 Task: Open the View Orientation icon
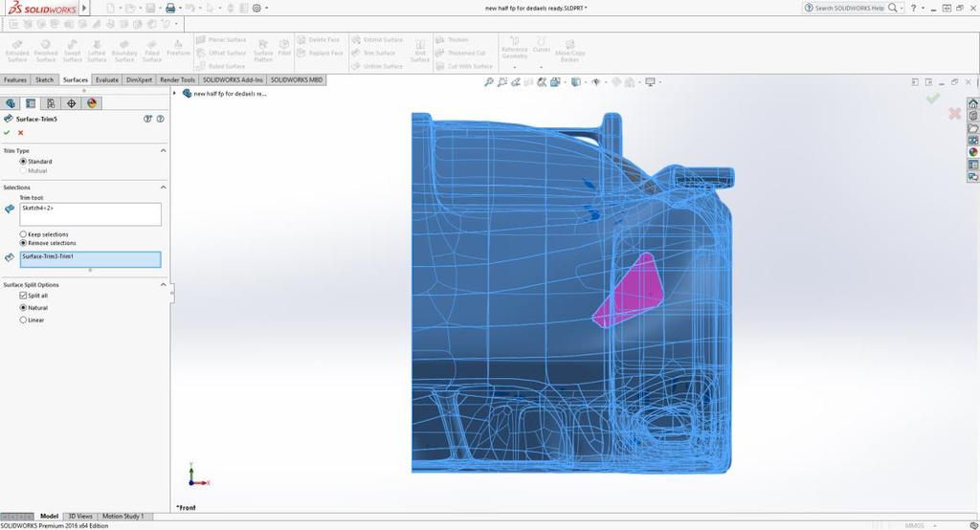pyautogui.click(x=554, y=82)
